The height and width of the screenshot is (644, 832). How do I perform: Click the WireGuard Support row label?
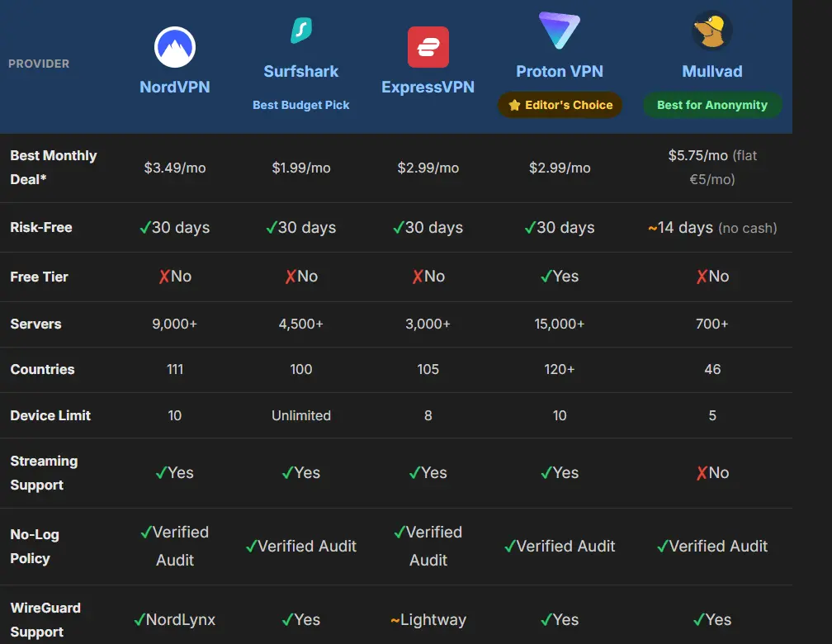45,620
